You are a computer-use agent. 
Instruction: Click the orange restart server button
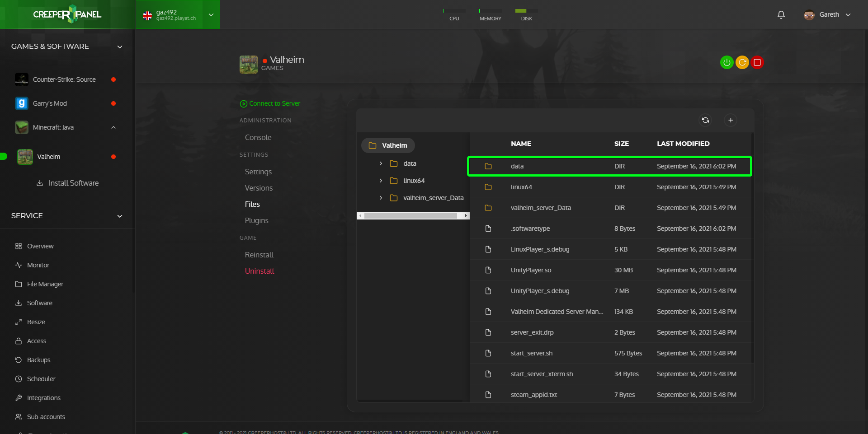coord(742,62)
